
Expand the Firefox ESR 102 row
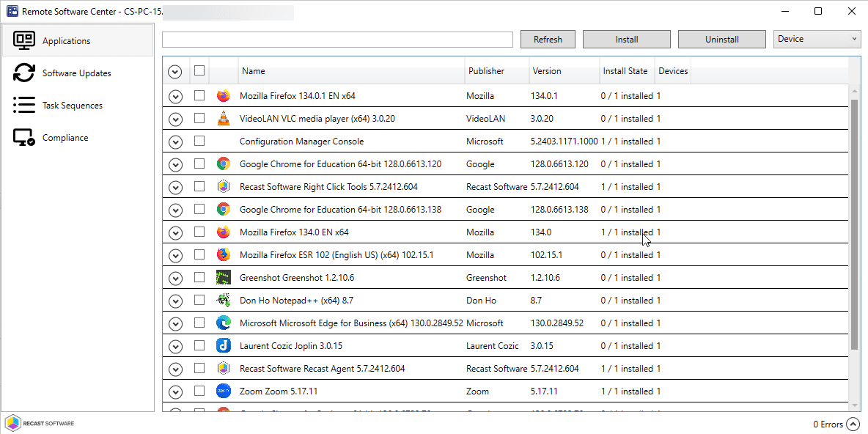click(175, 255)
